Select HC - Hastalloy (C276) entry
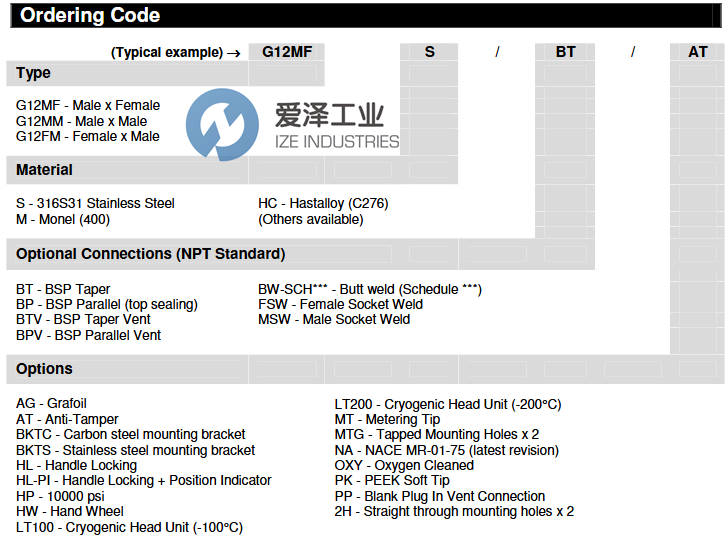 point(323,203)
